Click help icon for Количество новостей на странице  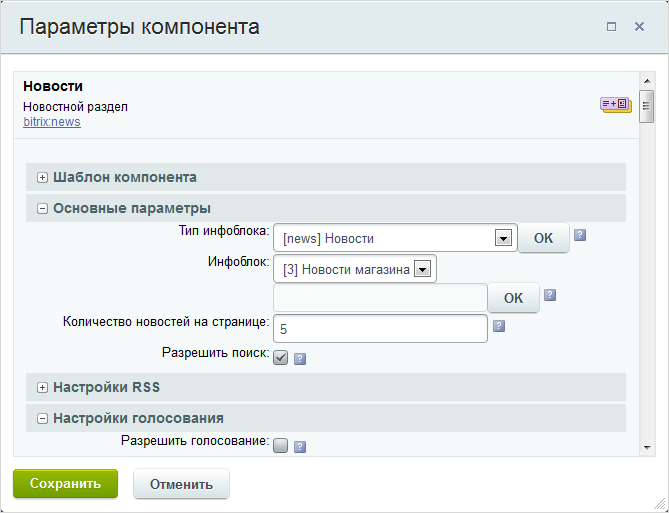coord(499,325)
